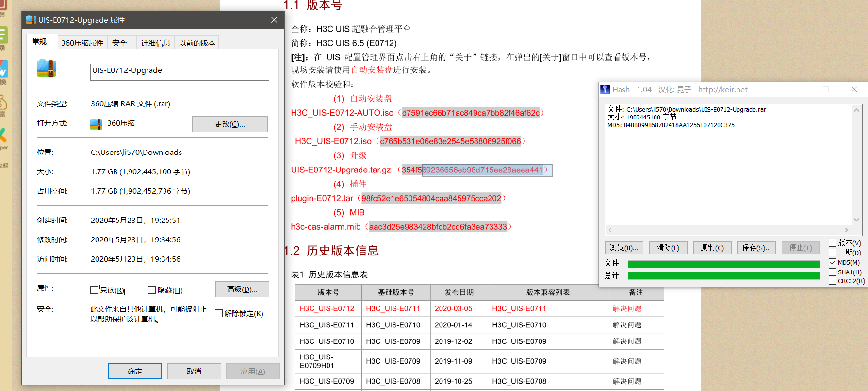Open the 以前的版本 tab

pyautogui.click(x=197, y=43)
